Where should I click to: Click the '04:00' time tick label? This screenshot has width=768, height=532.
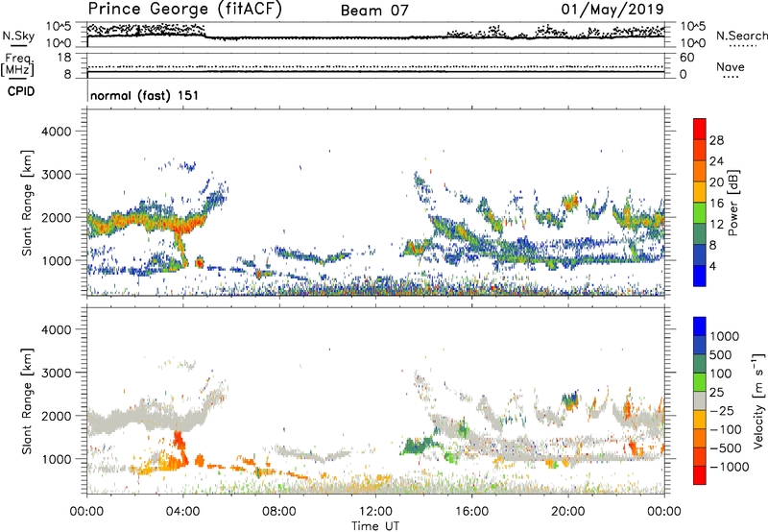(183, 512)
